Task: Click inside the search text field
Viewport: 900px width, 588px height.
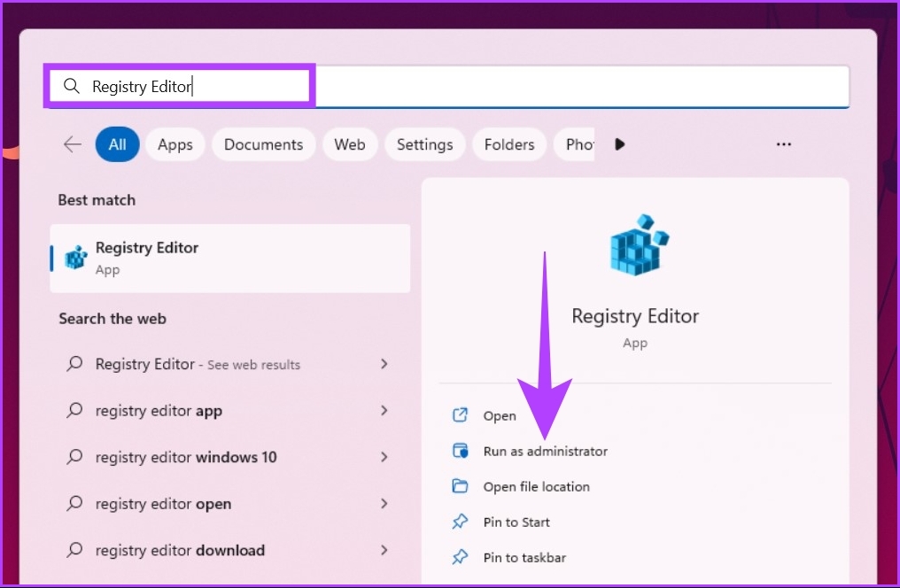Action: coord(447,86)
